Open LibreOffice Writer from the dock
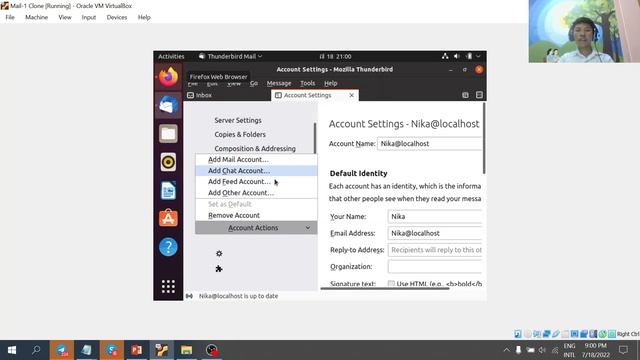 point(168,191)
